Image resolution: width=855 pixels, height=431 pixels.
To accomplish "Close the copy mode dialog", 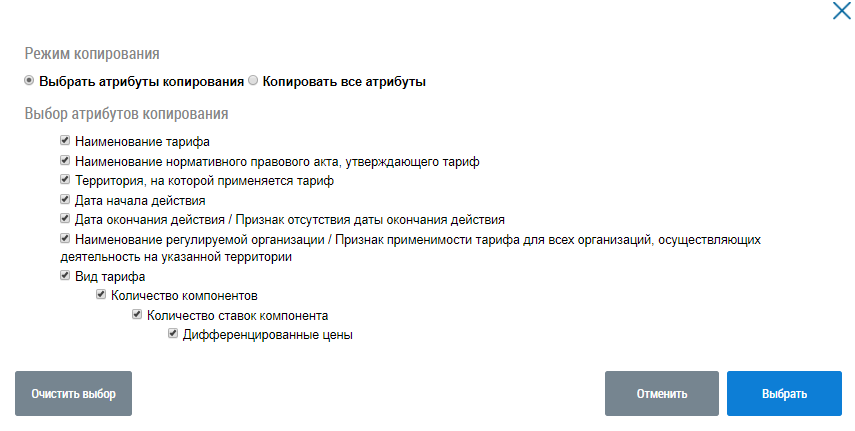I will pyautogui.click(x=841, y=13).
